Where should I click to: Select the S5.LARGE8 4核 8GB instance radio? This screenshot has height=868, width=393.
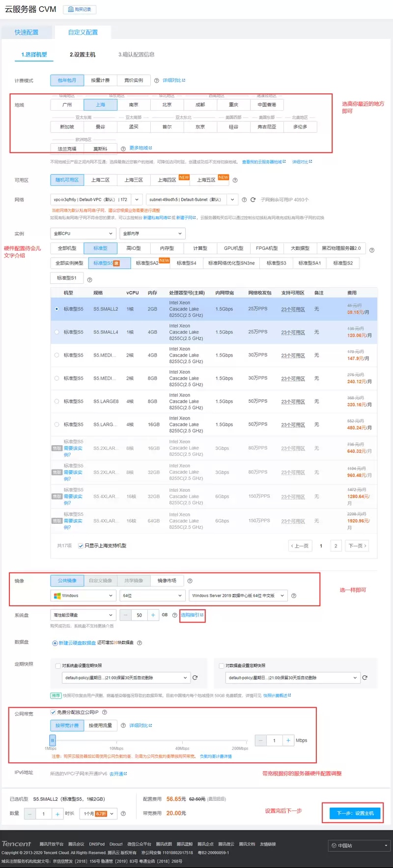point(56,401)
